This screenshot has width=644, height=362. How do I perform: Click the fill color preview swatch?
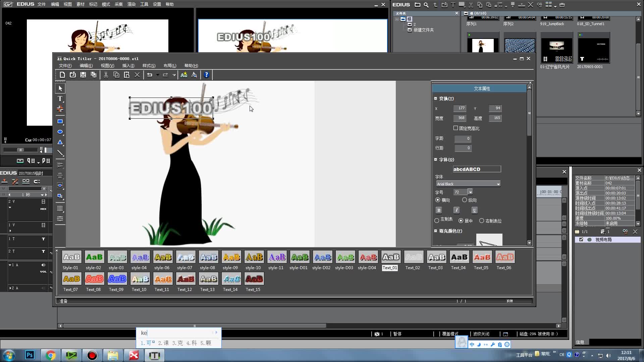(x=489, y=240)
